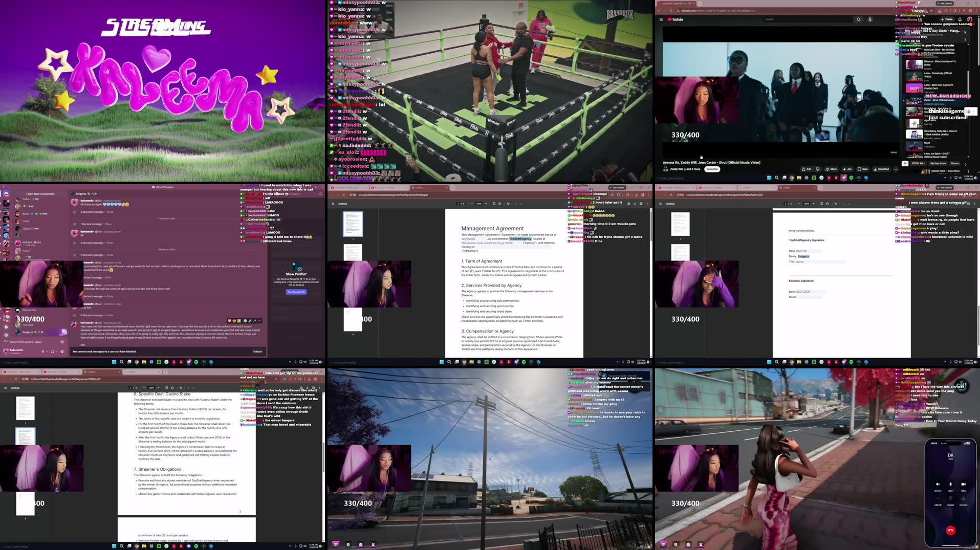The width and height of the screenshot is (980, 550).
Task: Open the three-dot menu under the video
Action: coord(896,169)
